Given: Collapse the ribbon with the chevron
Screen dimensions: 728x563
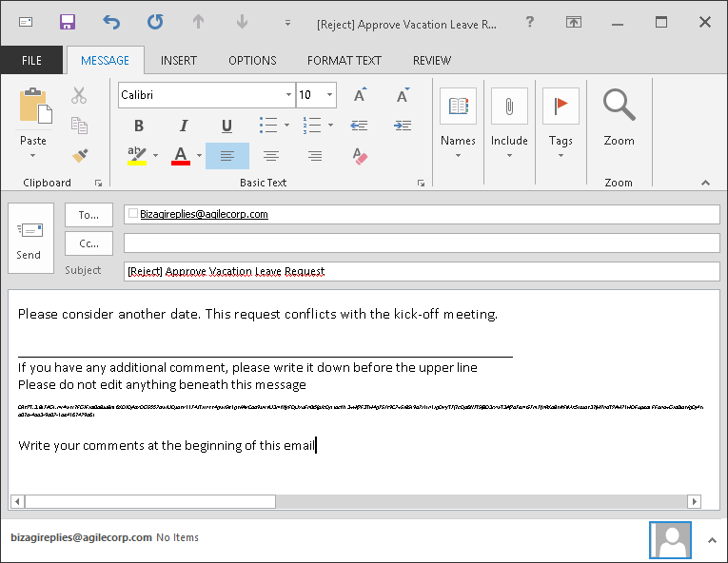Looking at the screenshot, I should pos(705,184).
